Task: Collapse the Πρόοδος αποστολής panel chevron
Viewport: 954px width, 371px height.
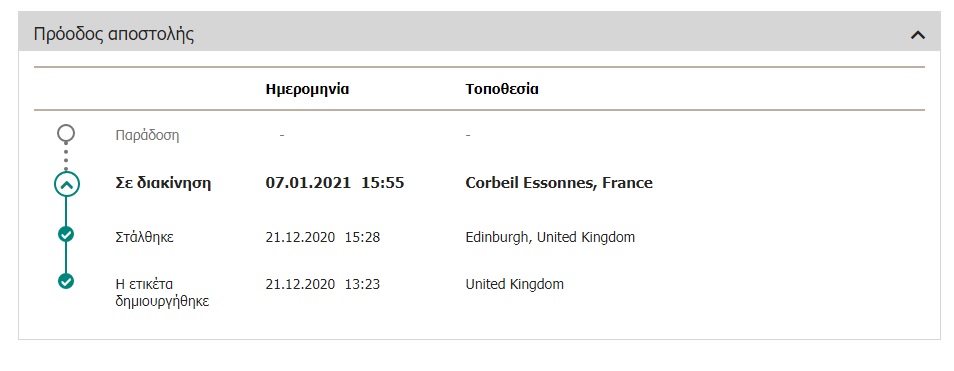Action: (917, 35)
